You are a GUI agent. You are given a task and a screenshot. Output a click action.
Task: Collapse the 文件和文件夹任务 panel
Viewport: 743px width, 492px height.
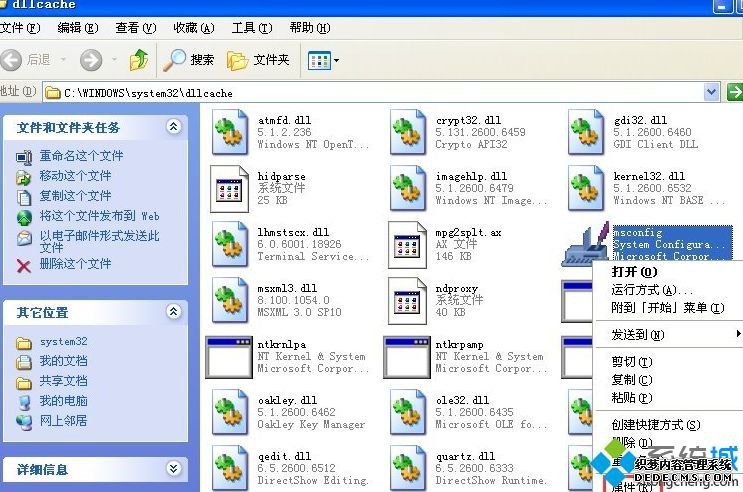pyautogui.click(x=174, y=127)
